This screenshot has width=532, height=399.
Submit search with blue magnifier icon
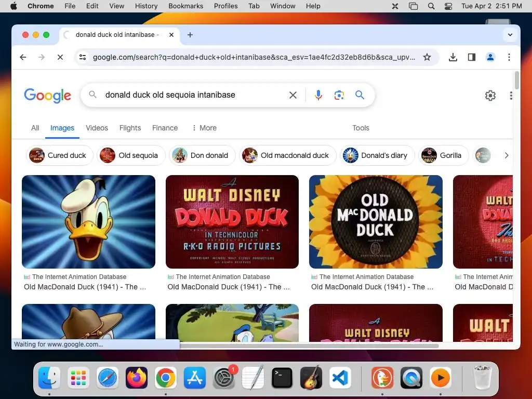point(360,95)
